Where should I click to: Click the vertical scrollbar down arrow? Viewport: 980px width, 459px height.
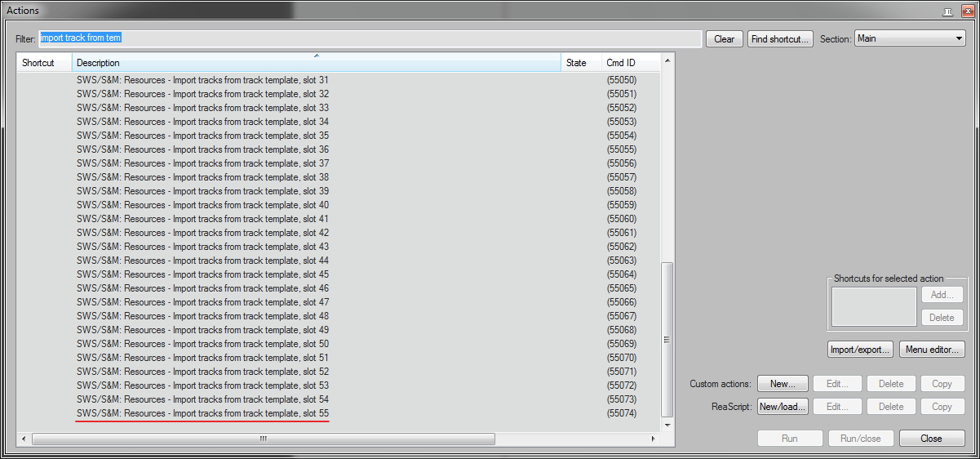(667, 426)
